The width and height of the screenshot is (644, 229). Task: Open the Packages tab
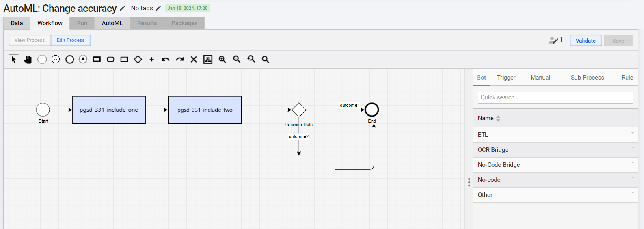pyautogui.click(x=184, y=23)
